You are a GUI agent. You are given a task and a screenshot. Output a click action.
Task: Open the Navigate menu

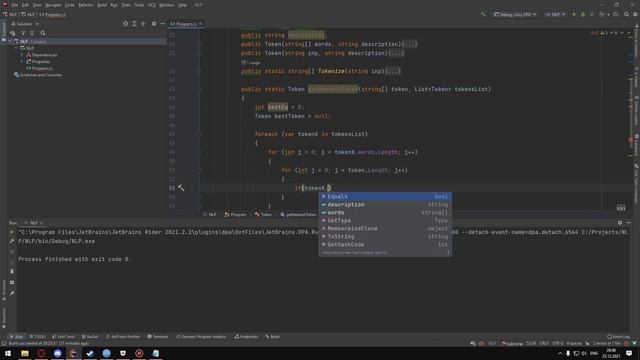[53, 5]
